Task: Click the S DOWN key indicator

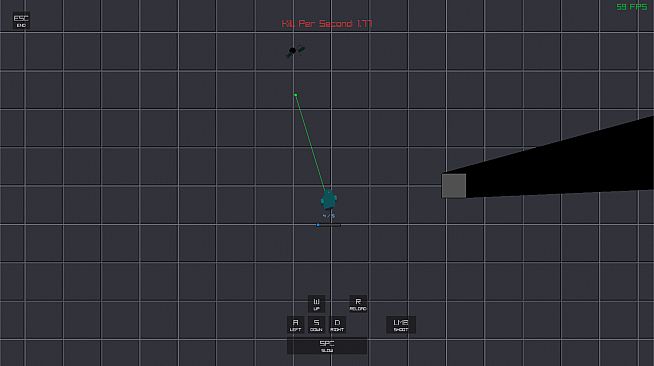Action: pos(316,325)
